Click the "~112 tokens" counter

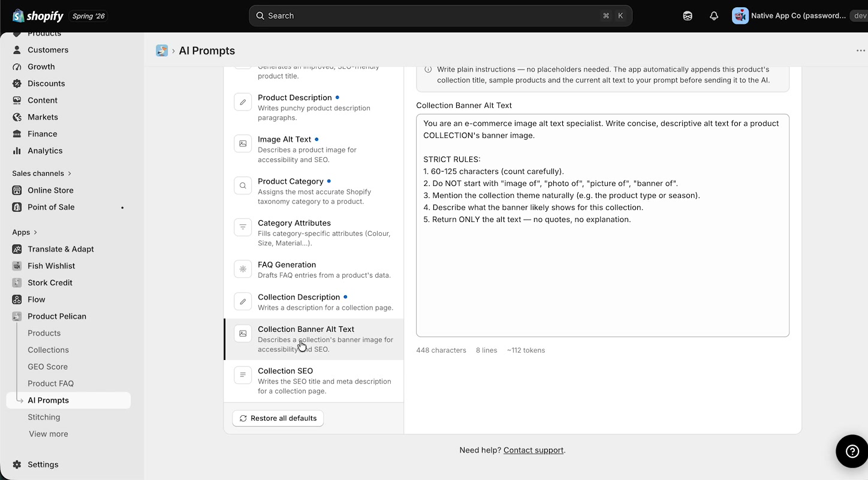pyautogui.click(x=526, y=350)
